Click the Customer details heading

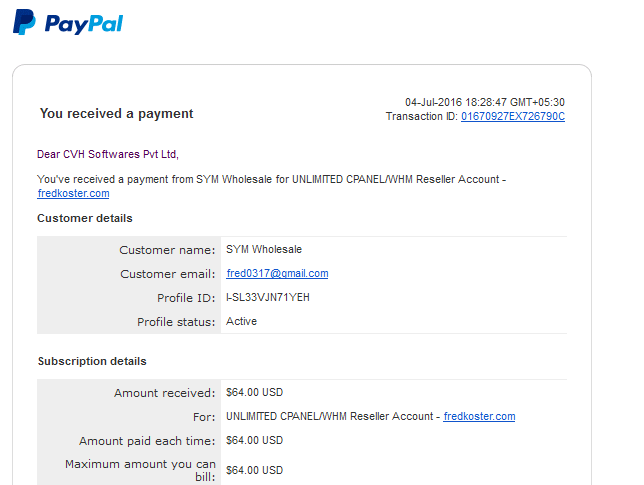tap(85, 218)
